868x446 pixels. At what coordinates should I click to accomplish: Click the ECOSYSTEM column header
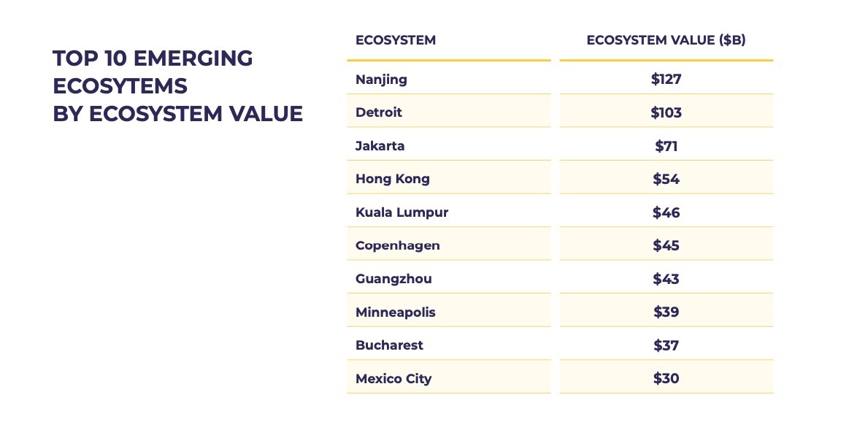point(395,40)
